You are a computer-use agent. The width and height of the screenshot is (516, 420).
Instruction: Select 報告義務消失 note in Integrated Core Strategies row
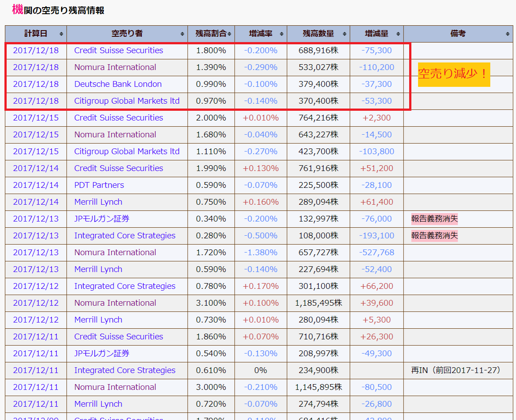click(434, 236)
